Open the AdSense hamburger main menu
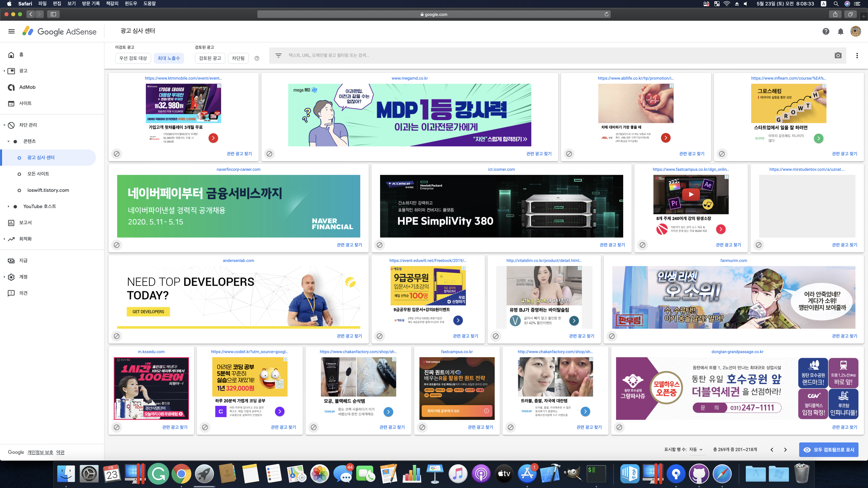This screenshot has width=868, height=488. 12,31
